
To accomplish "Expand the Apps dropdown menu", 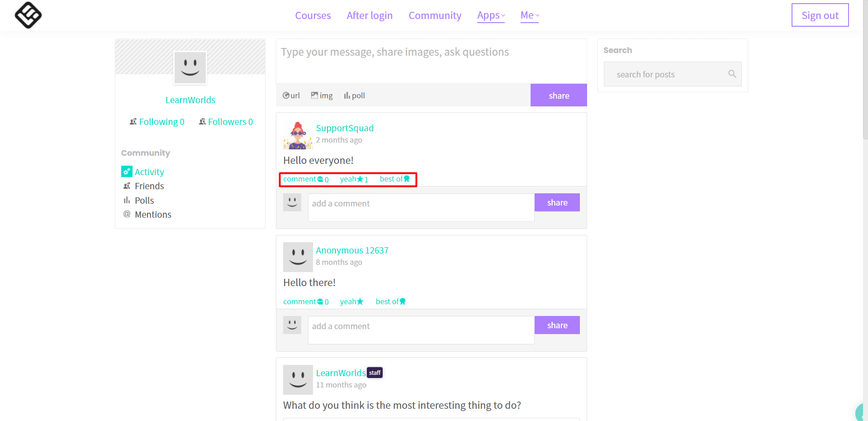I will coord(491,15).
